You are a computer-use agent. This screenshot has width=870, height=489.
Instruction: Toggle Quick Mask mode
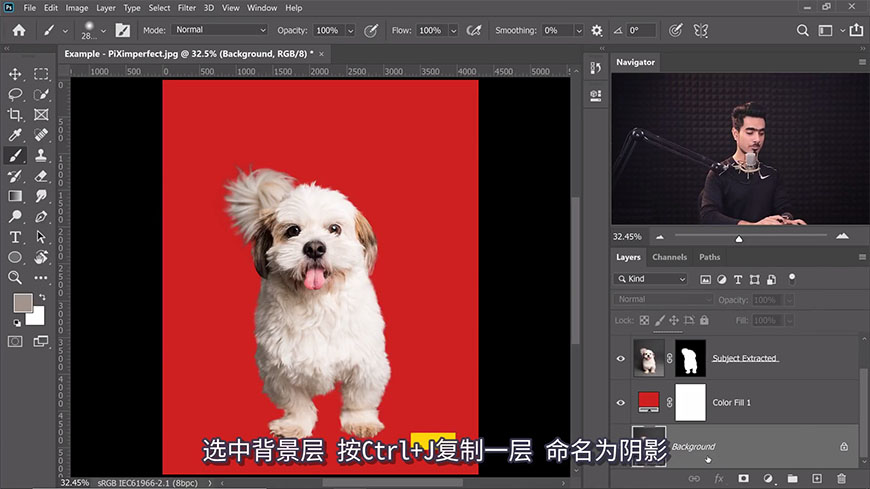tap(15, 341)
